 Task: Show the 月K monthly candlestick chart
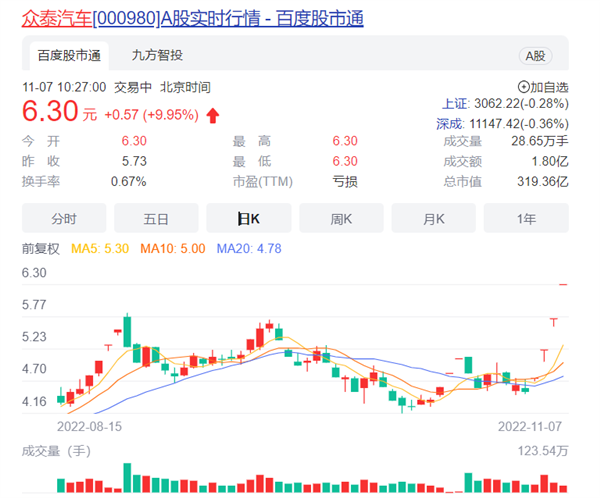(x=433, y=218)
